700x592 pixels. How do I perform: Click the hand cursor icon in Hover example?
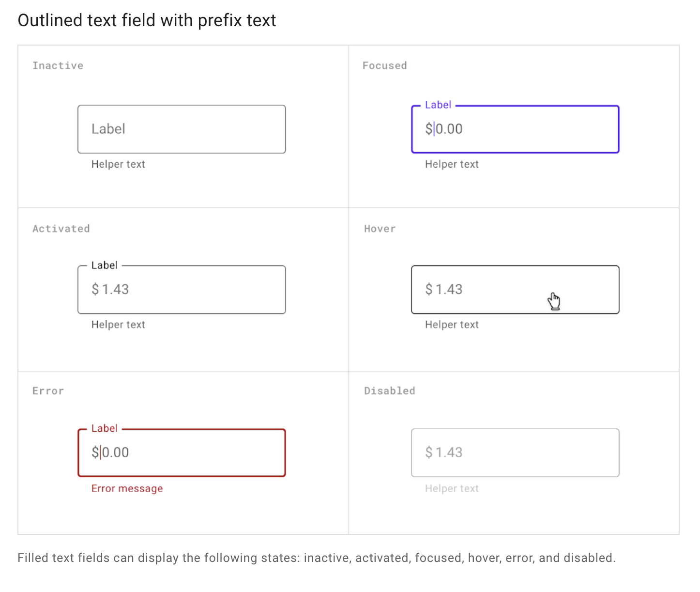click(x=555, y=300)
